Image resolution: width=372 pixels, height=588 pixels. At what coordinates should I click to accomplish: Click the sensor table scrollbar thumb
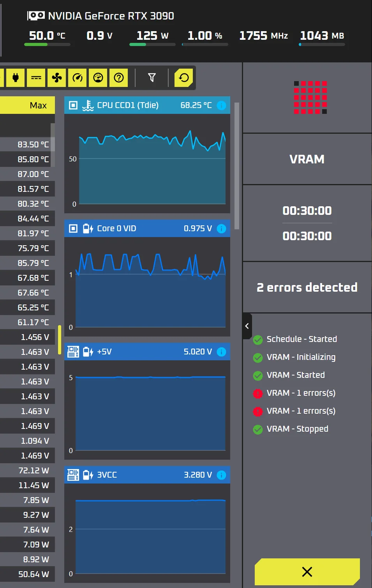pyautogui.click(x=53, y=144)
